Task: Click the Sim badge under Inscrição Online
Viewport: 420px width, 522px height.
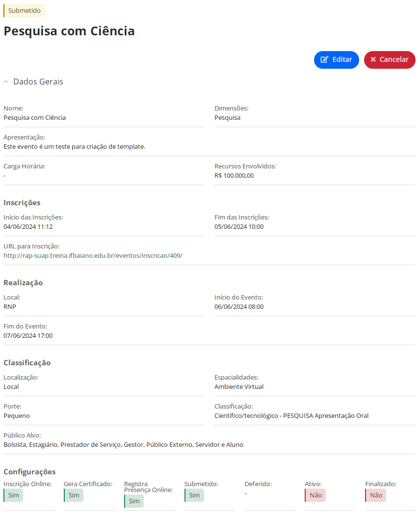Action: pyautogui.click(x=13, y=495)
